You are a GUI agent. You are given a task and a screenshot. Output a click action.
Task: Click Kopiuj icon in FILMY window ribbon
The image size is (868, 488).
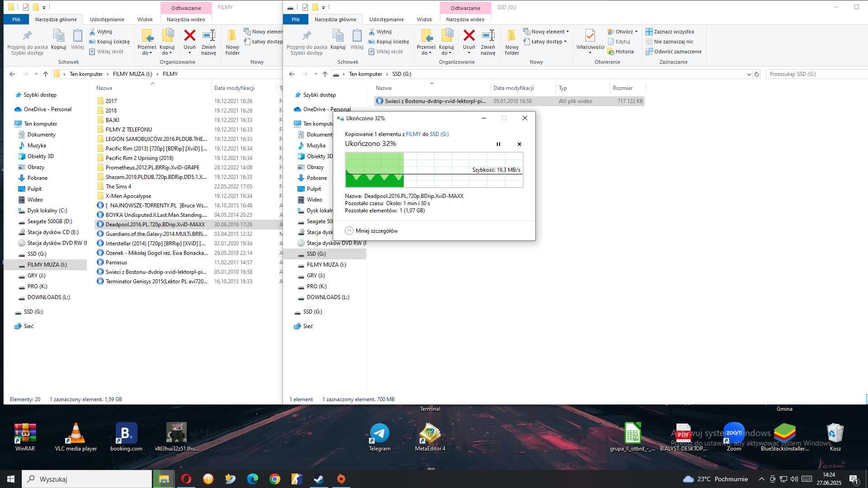(59, 40)
